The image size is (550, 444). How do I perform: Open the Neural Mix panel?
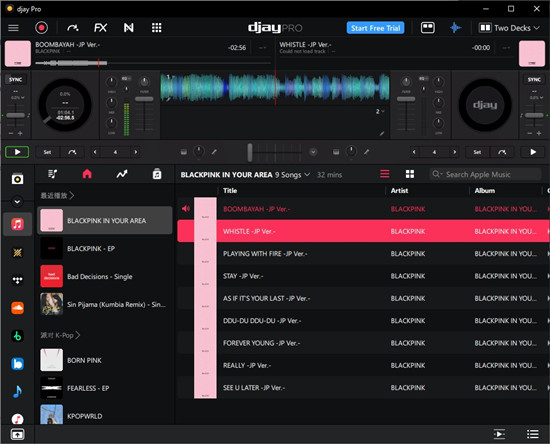point(129,28)
